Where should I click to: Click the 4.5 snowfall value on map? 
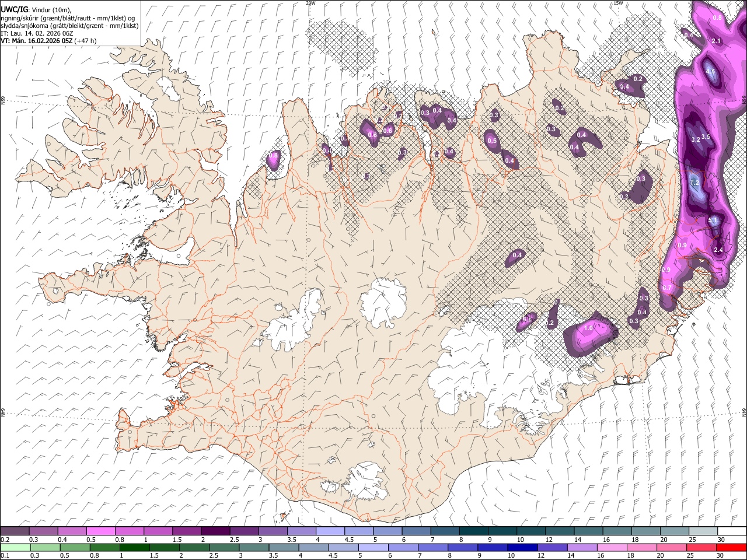click(x=710, y=71)
